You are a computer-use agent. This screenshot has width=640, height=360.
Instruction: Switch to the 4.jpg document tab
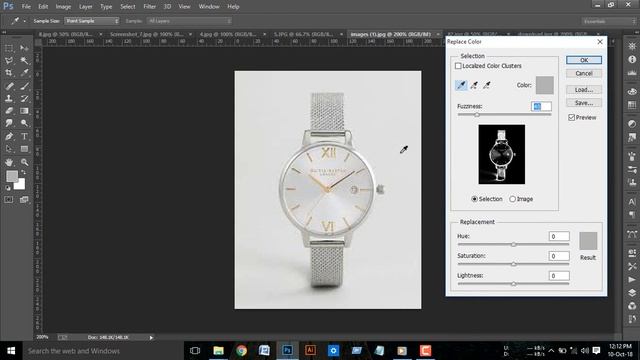228,34
